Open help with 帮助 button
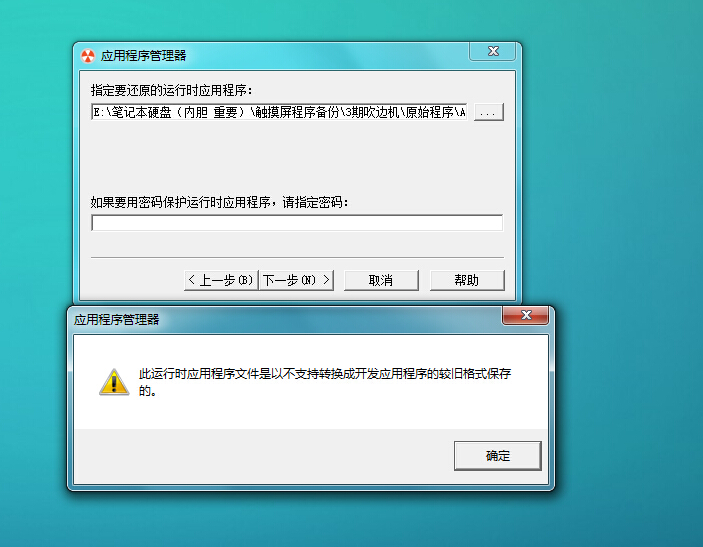This screenshot has height=547, width=703. click(467, 280)
